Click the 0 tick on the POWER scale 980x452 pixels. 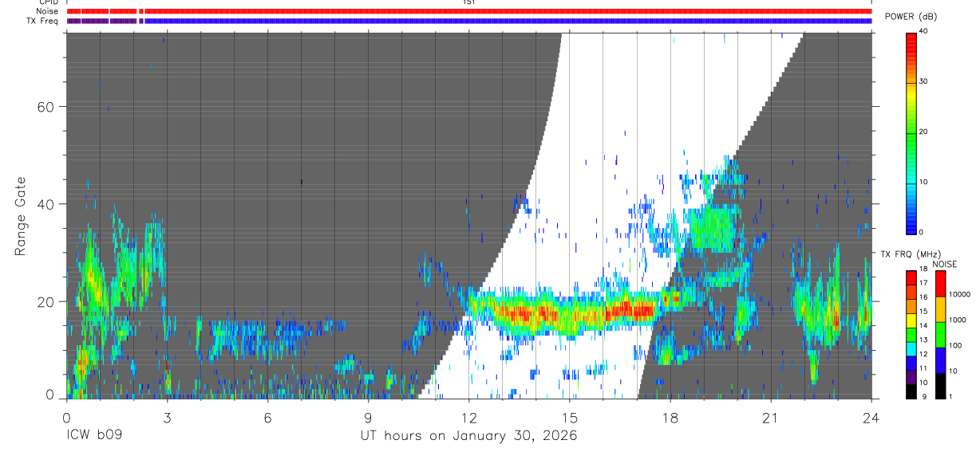coord(921,232)
